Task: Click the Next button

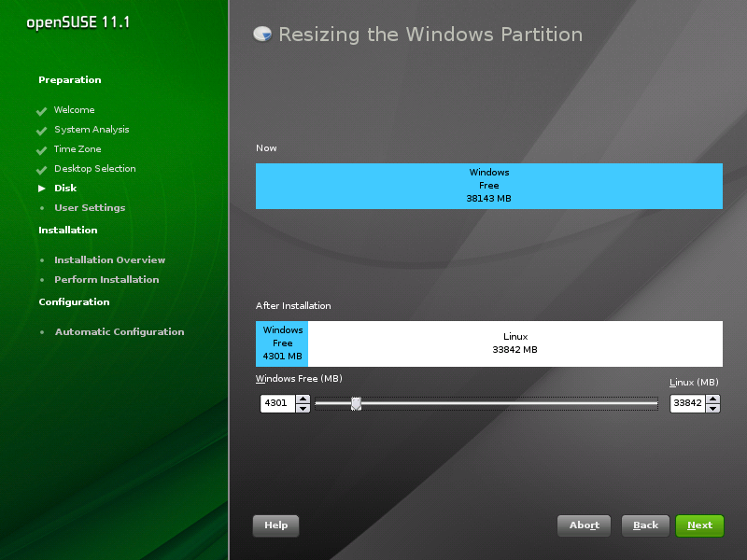Action: 699,525
